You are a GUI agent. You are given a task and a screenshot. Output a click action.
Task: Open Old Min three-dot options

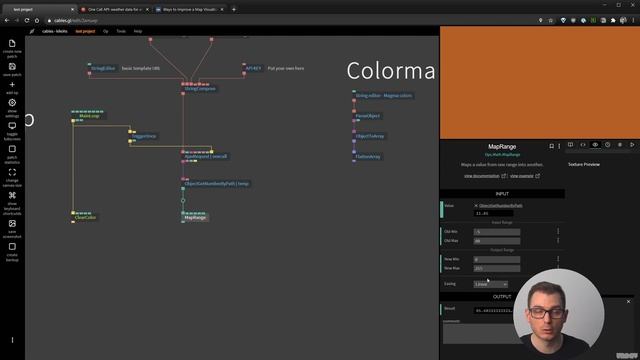click(558, 231)
